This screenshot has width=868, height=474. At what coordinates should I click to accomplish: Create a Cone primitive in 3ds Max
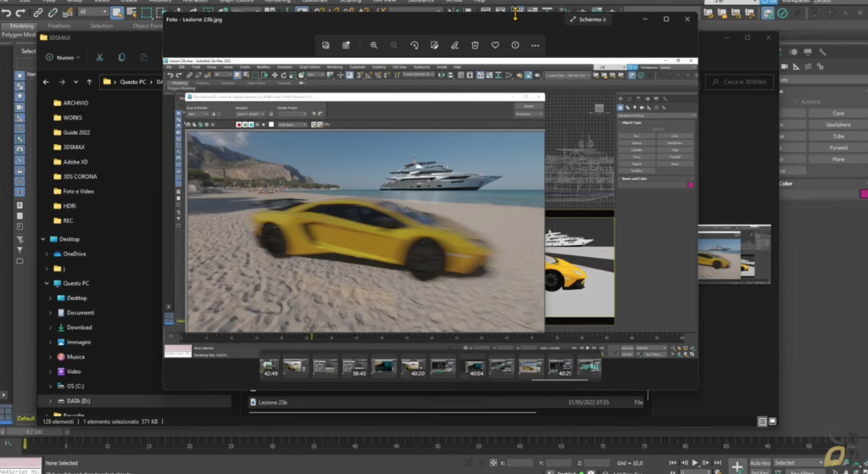click(838, 113)
